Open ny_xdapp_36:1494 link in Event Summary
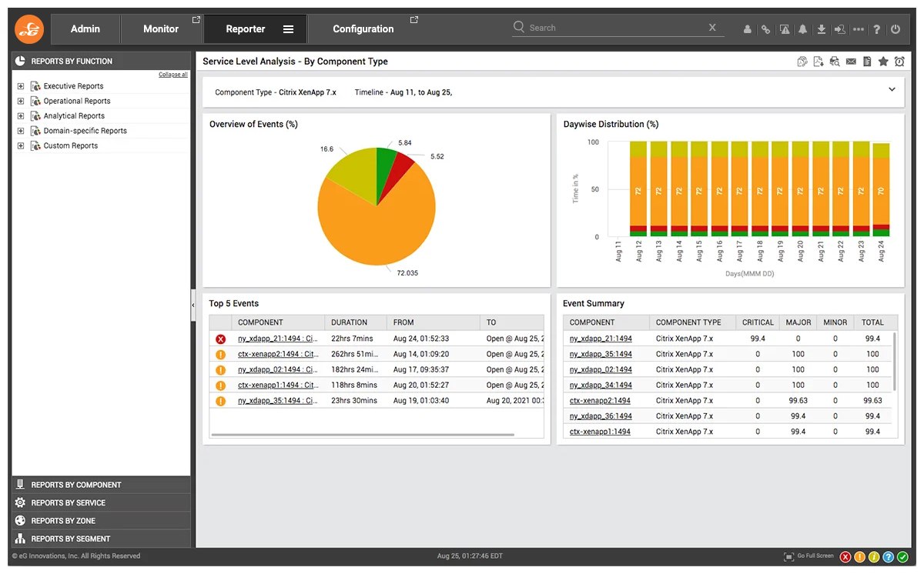The image size is (924, 574). click(601, 416)
